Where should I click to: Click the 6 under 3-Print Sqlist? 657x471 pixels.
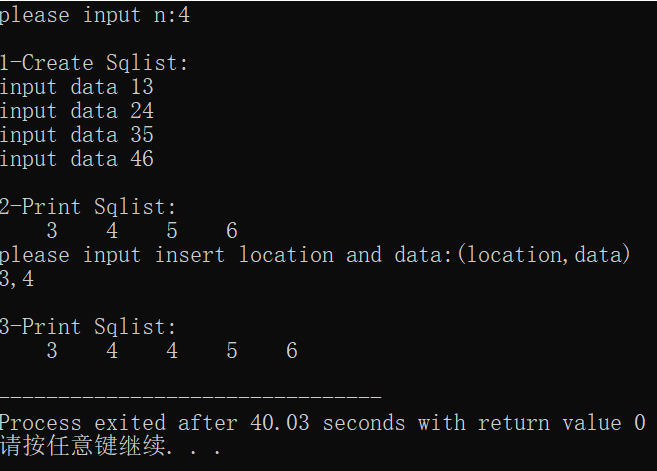pos(292,351)
